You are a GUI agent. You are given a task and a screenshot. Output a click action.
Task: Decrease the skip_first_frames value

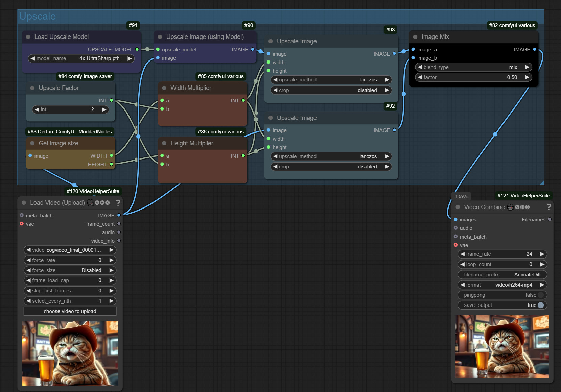pyautogui.click(x=28, y=291)
